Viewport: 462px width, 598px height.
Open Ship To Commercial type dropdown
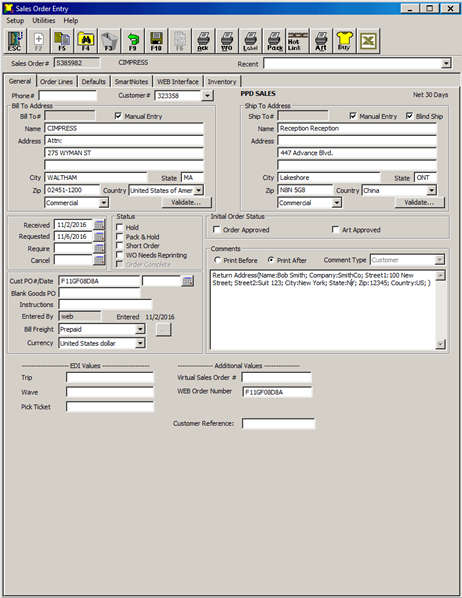pyautogui.click(x=336, y=203)
